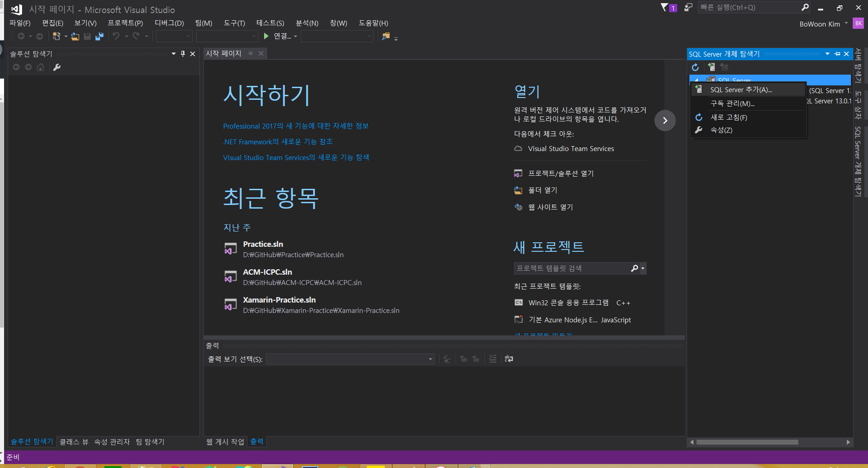Click the Azure Node.js template icon

coord(518,319)
